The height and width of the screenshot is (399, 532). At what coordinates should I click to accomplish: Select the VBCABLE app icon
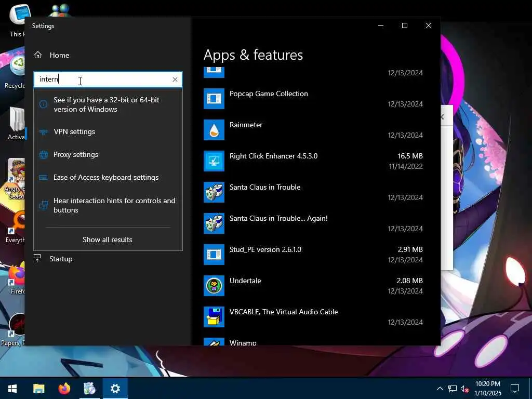click(x=214, y=317)
